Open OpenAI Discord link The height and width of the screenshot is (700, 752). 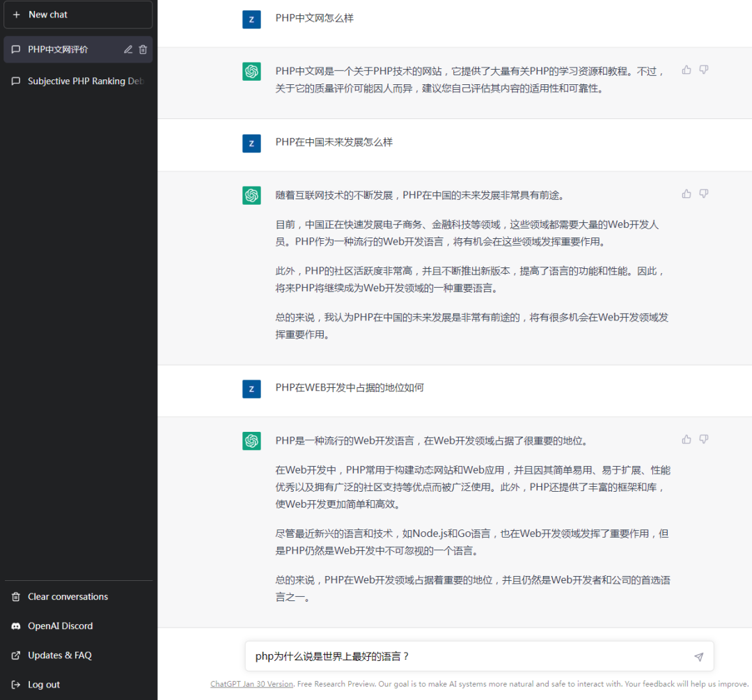pos(78,625)
